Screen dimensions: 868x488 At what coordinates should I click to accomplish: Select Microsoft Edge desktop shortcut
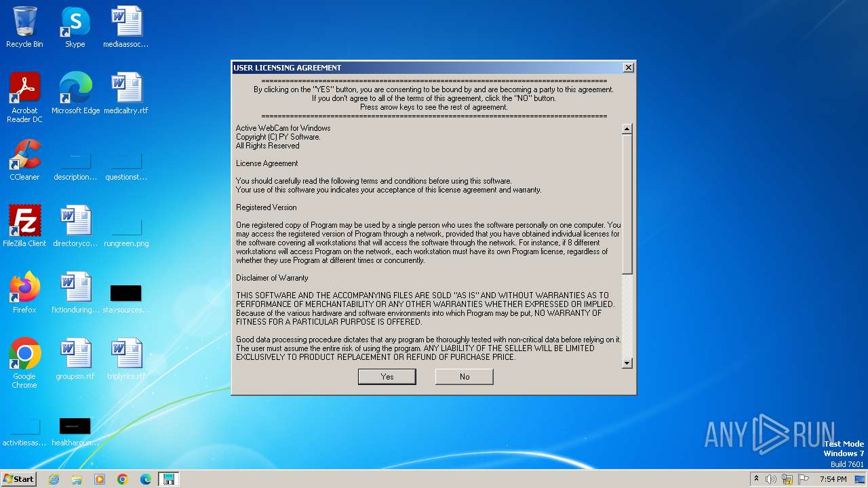(75, 94)
